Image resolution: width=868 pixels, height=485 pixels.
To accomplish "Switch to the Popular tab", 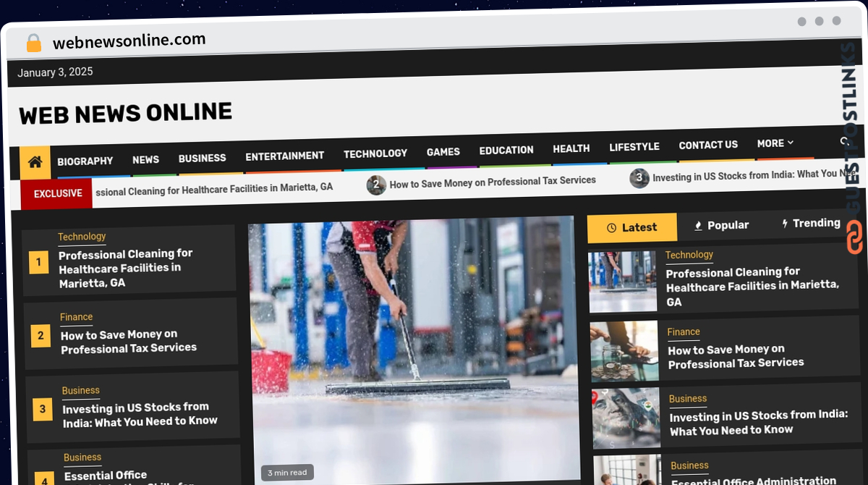I will (x=721, y=225).
